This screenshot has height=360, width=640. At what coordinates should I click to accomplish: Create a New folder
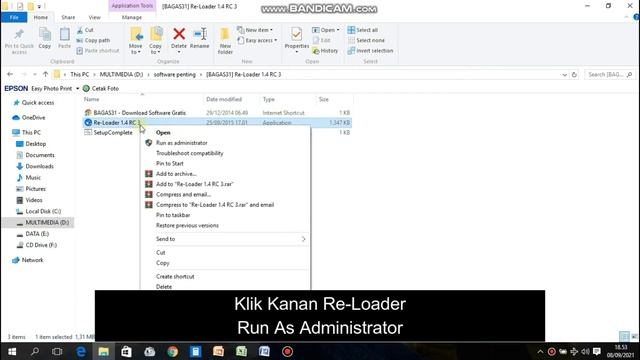point(225,41)
